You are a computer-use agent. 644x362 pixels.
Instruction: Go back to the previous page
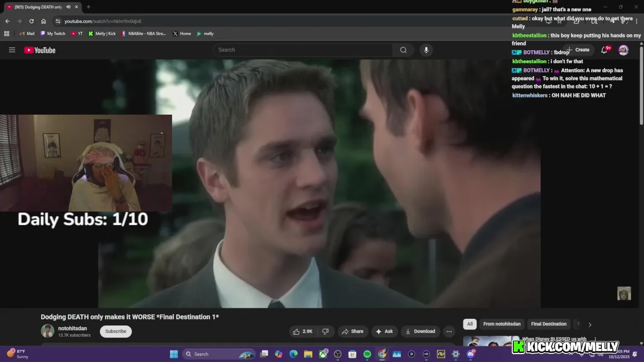tap(7, 21)
